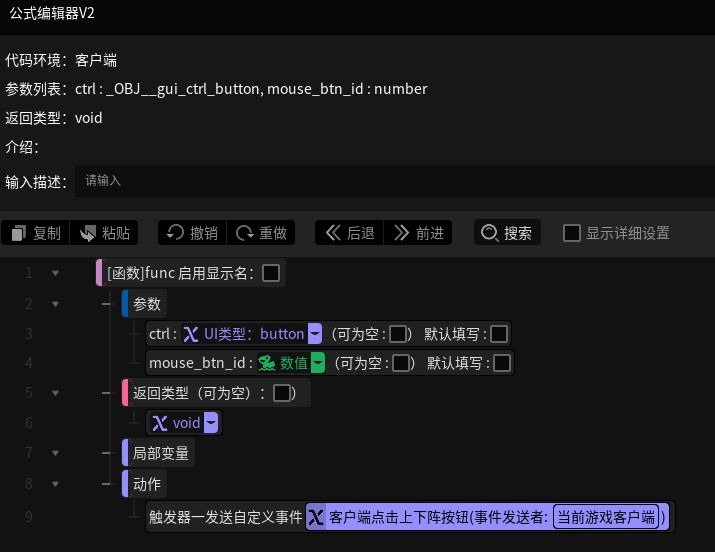The height and width of the screenshot is (552, 715).
Task: Select the 客户端点击上下阵按钮 event block
Action: [x=487, y=517]
